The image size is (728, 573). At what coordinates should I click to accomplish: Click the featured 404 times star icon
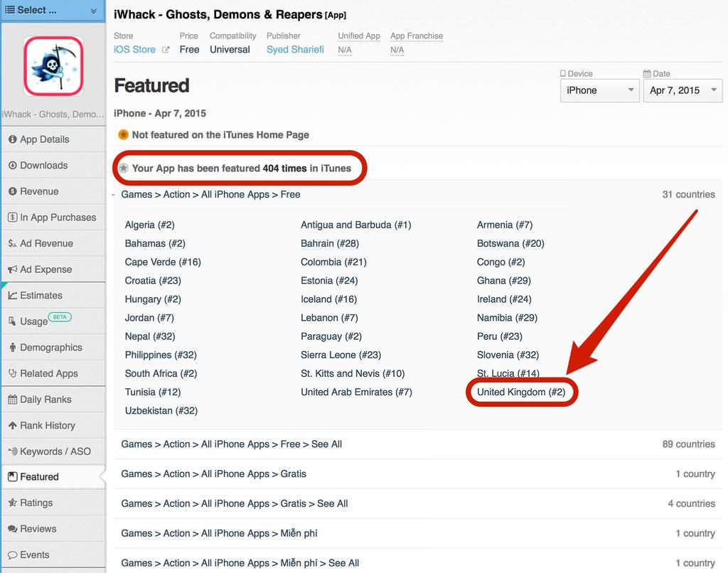[124, 168]
